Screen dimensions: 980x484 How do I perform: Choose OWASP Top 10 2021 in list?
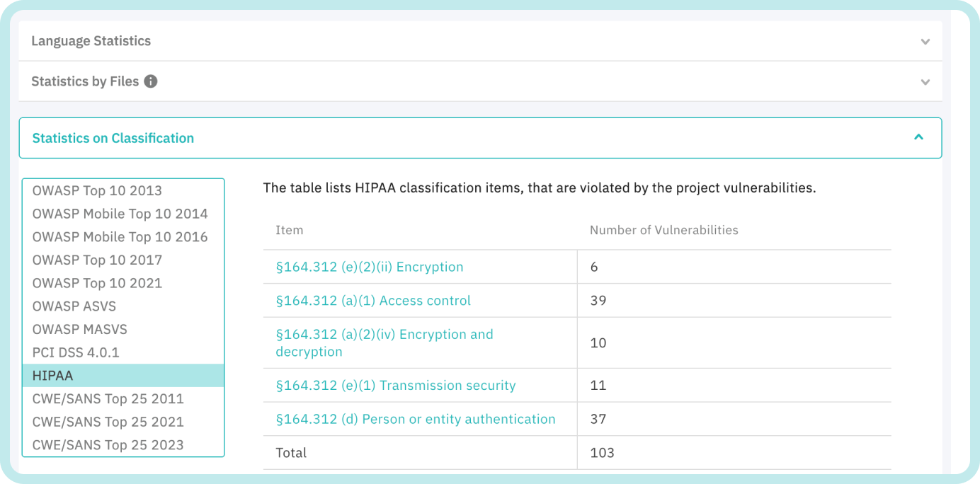(x=123, y=283)
